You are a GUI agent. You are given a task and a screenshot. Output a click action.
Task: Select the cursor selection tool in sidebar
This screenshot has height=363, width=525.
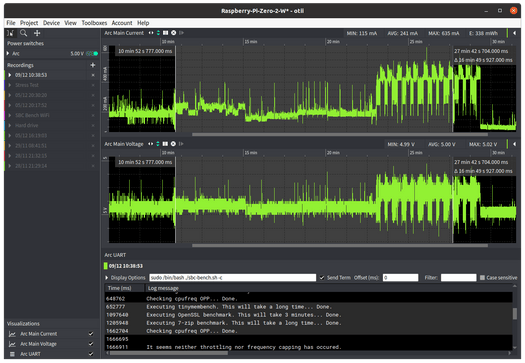point(10,33)
